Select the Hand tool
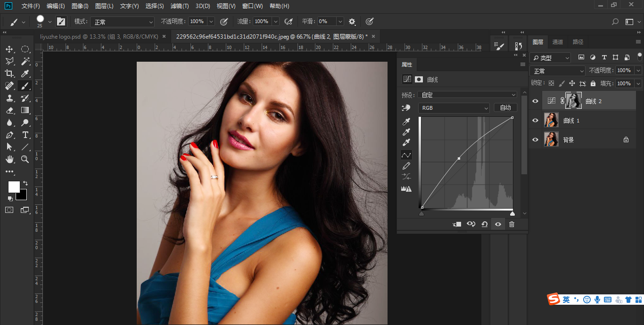644x325 pixels. [9, 160]
